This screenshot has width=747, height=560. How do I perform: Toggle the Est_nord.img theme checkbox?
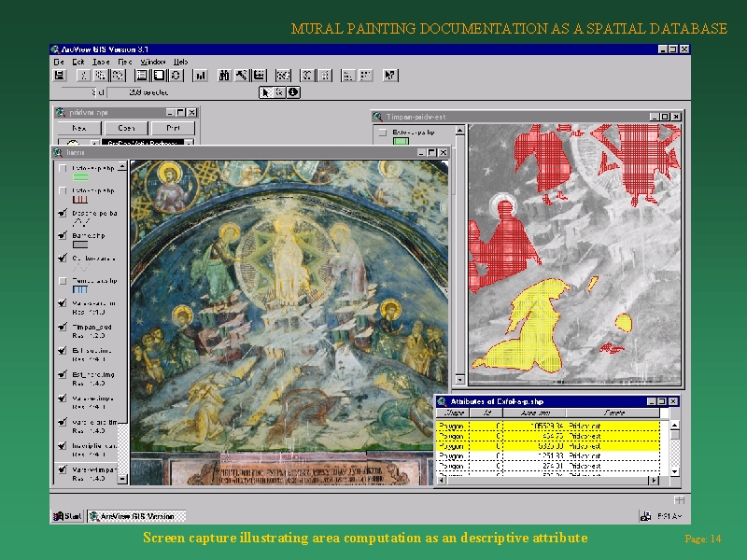tap(63, 374)
